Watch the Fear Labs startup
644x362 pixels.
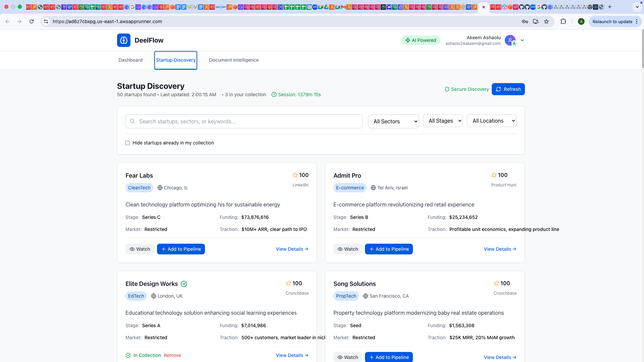click(x=140, y=249)
